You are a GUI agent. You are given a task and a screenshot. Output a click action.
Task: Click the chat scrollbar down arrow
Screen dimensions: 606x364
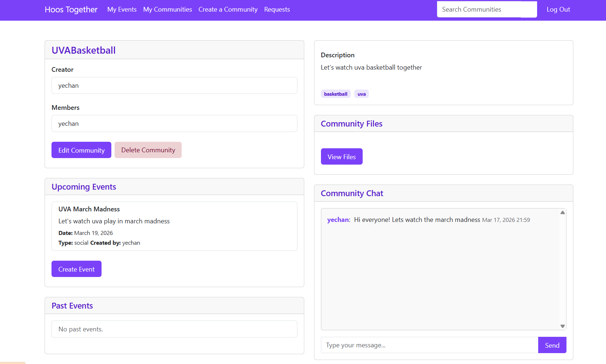[x=562, y=326]
